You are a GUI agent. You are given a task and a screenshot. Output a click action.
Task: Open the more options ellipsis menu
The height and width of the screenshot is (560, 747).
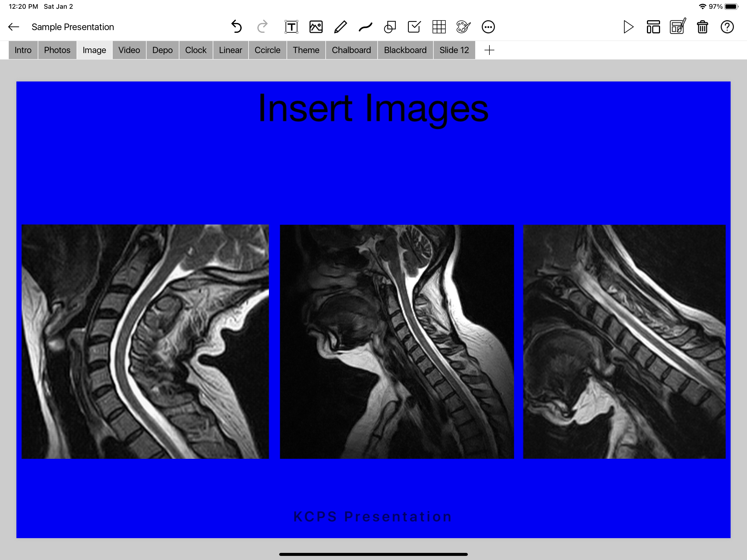tap(488, 27)
